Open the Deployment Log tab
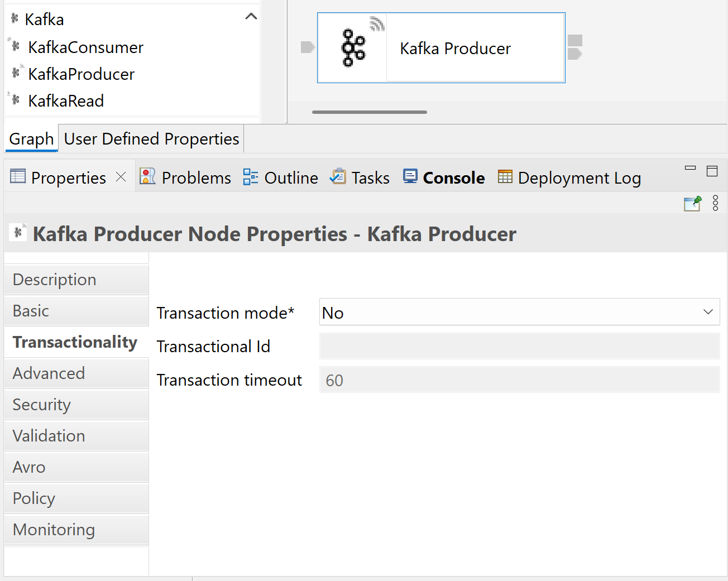 [569, 177]
